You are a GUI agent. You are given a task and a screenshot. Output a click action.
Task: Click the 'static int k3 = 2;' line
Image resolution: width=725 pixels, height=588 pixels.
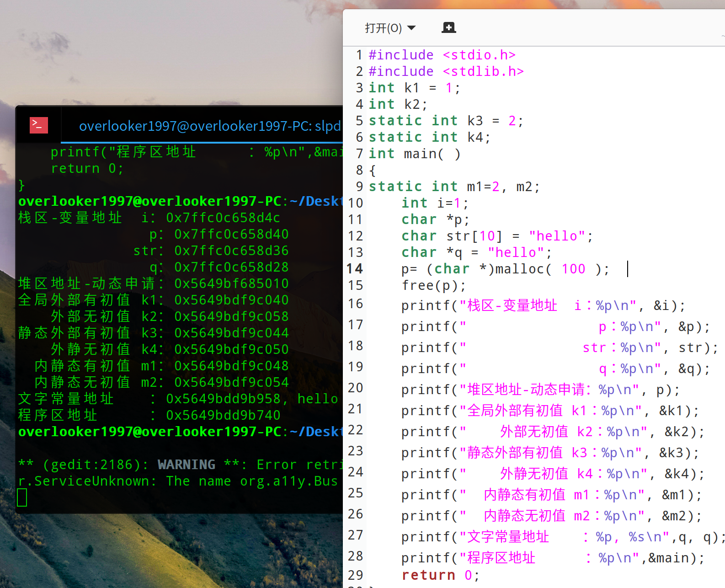[x=446, y=121]
